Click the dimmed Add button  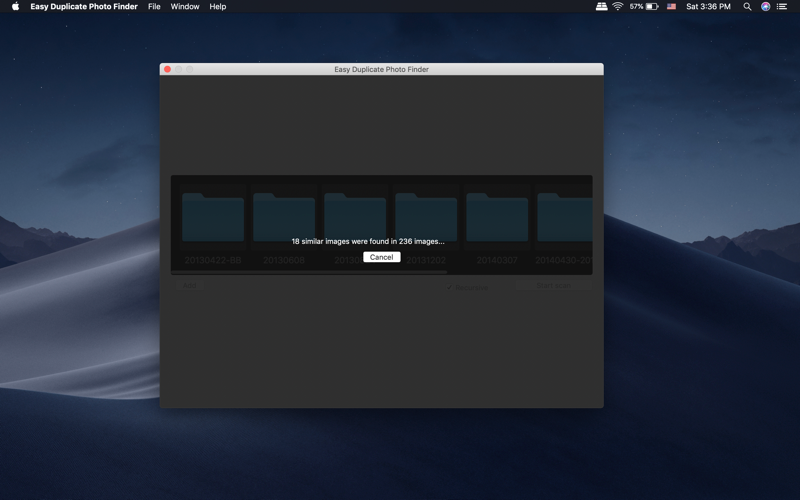189,285
